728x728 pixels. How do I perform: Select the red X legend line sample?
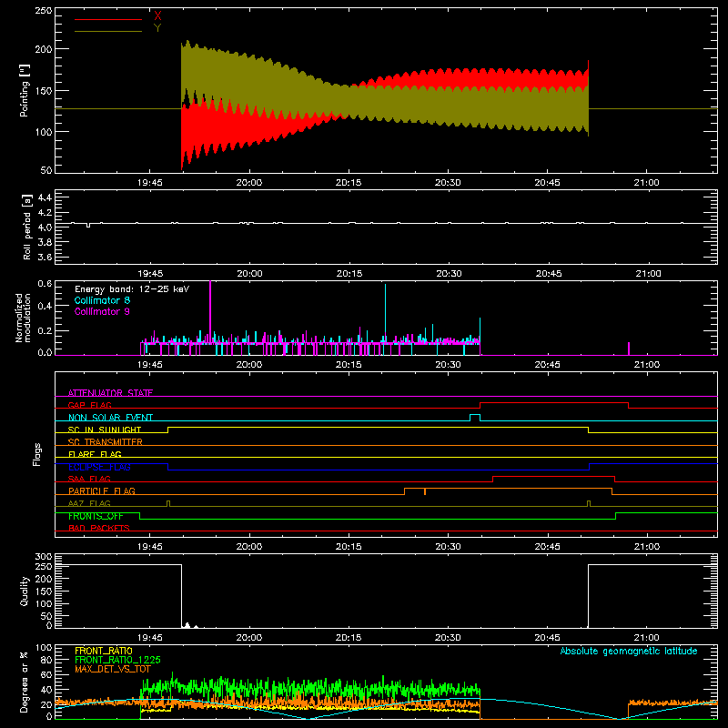click(108, 19)
